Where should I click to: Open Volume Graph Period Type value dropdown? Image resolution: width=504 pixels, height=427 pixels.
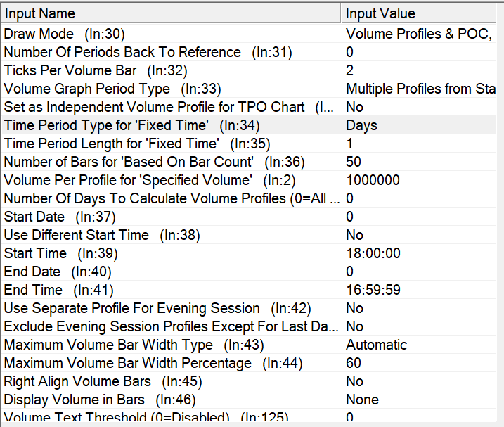pos(419,89)
